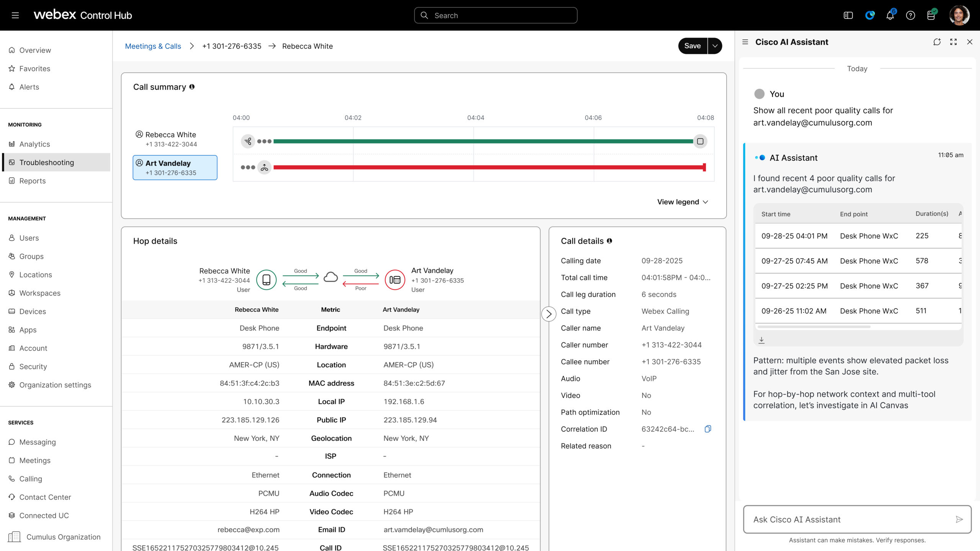
Task: Expand hop details with arrow button
Action: point(549,314)
